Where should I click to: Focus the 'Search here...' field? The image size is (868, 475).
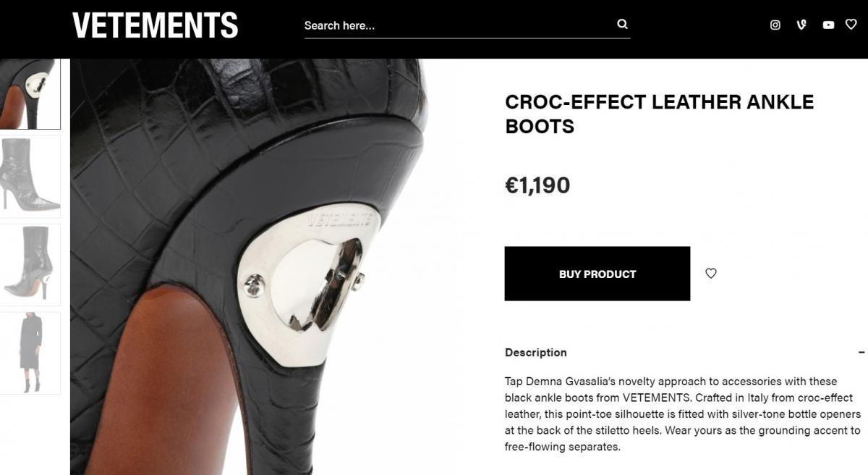[x=459, y=25]
